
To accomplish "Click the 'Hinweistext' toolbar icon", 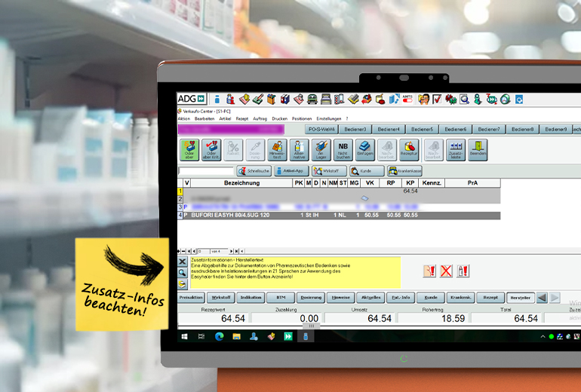I will (277, 150).
